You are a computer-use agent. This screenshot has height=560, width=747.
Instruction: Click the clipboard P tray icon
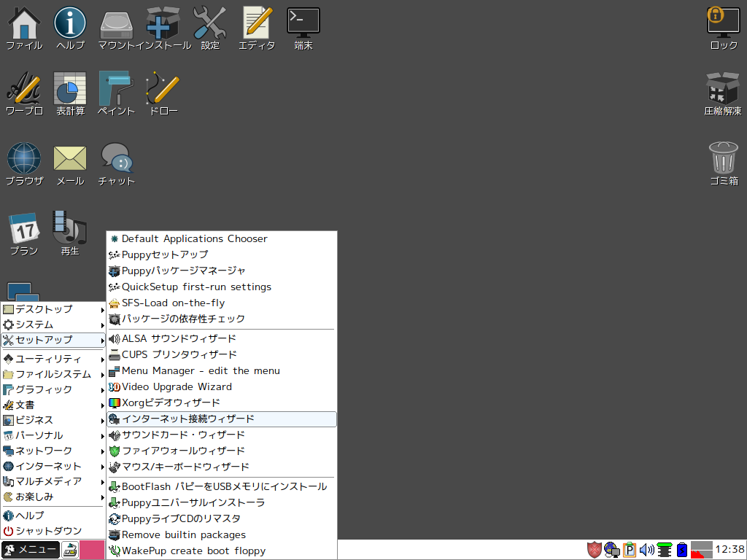[630, 550]
